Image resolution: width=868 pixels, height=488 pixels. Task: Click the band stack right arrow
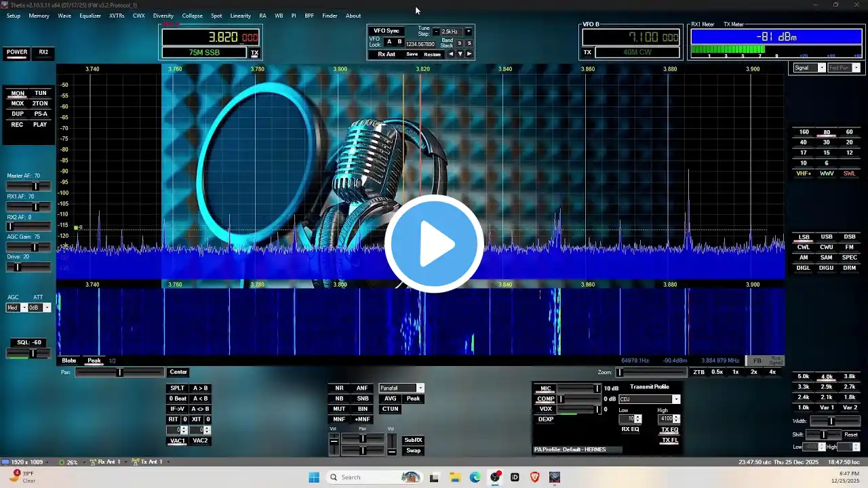click(x=469, y=54)
